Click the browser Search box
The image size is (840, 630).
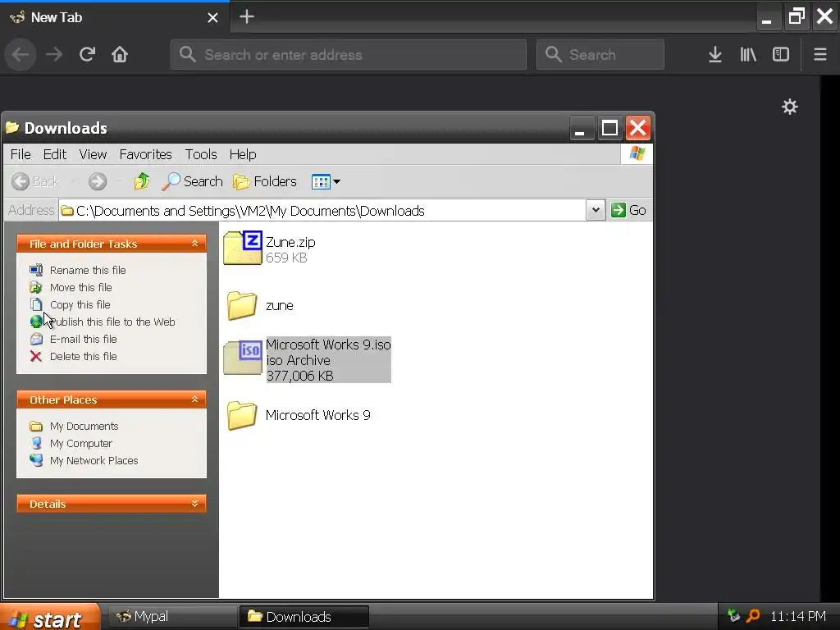click(600, 55)
